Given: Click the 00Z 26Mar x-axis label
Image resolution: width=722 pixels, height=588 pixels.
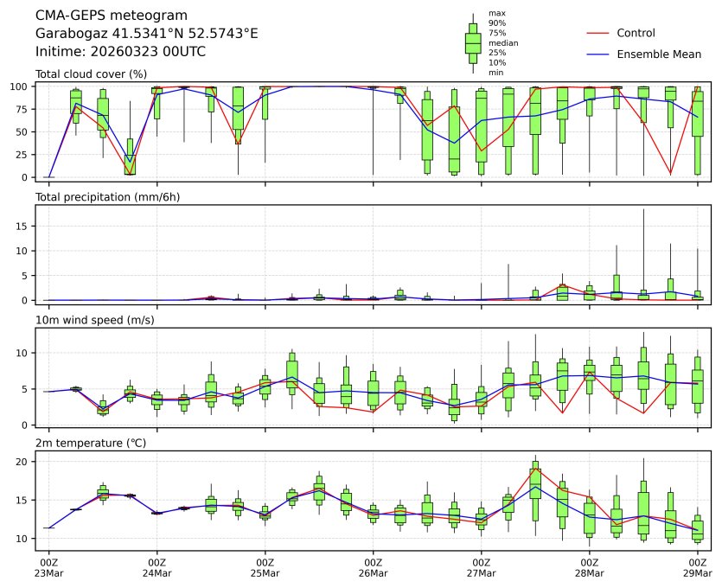Looking at the screenshot, I should point(373,567).
